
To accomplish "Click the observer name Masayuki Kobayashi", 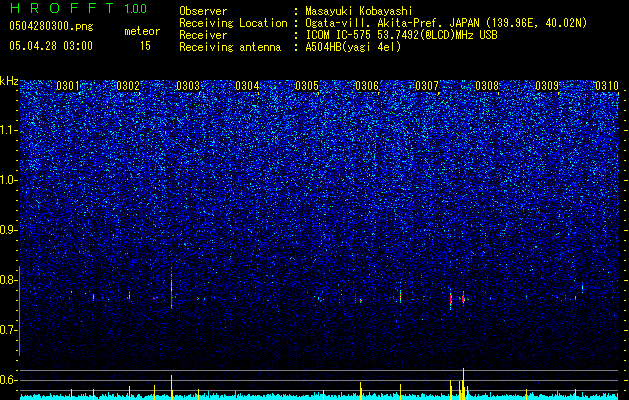I will point(359,11).
